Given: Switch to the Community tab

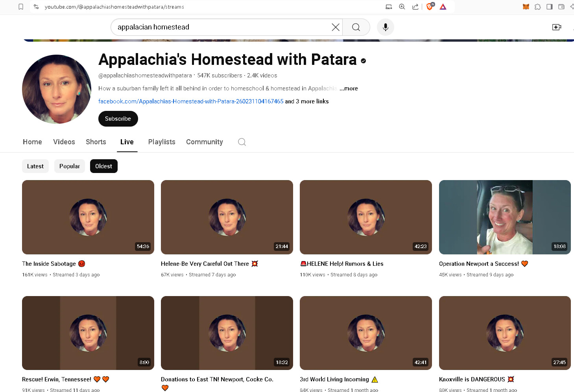Looking at the screenshot, I should coord(205,142).
